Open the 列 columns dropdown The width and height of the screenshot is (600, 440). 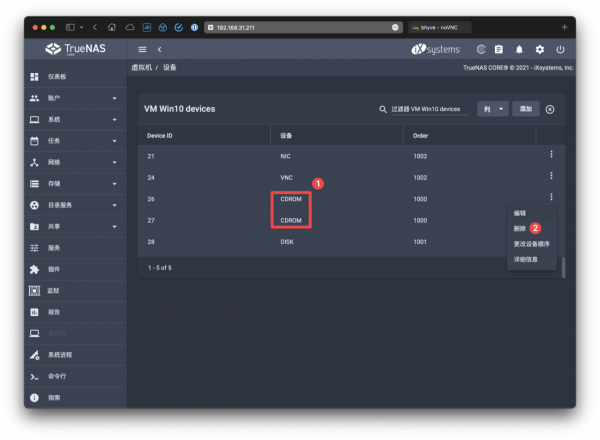coord(492,109)
